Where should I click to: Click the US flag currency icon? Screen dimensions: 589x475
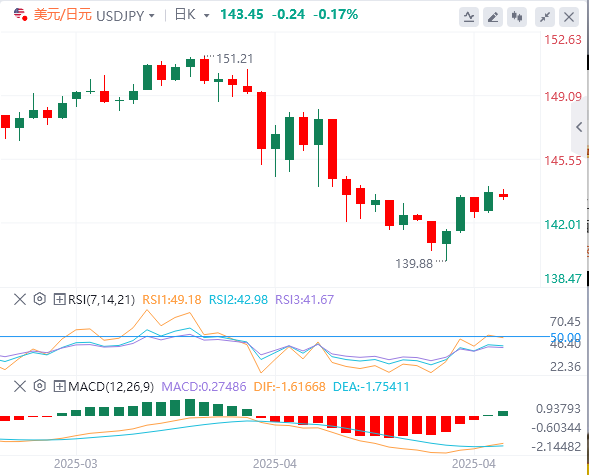pos(20,15)
